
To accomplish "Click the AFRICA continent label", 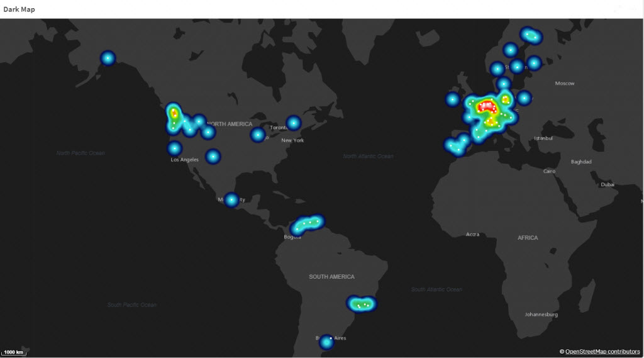I will click(528, 238).
